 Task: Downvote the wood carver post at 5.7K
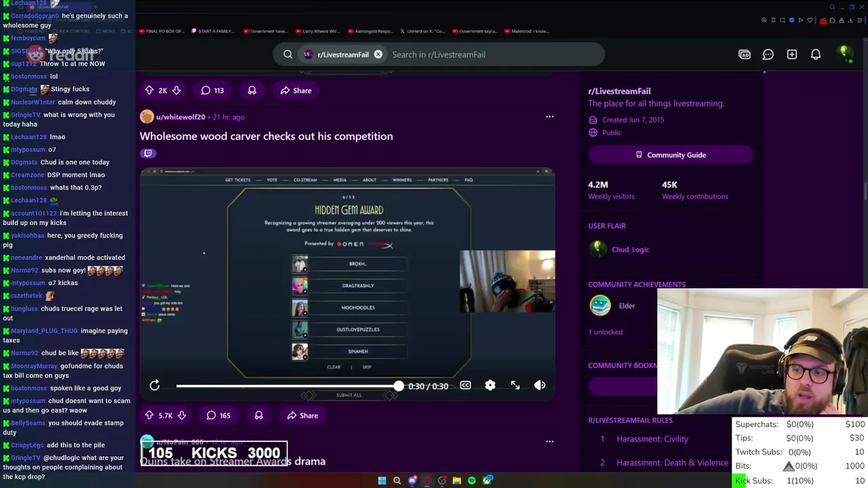coord(183,415)
